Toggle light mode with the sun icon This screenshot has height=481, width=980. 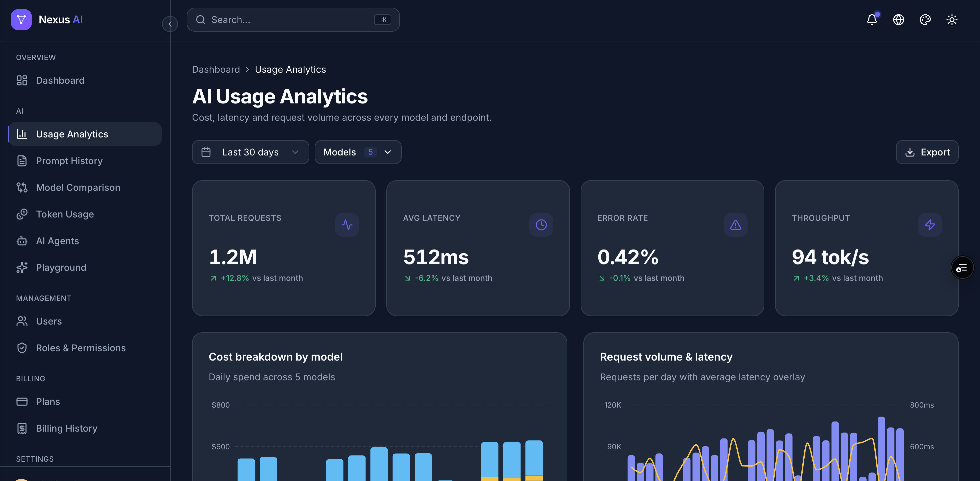point(951,19)
